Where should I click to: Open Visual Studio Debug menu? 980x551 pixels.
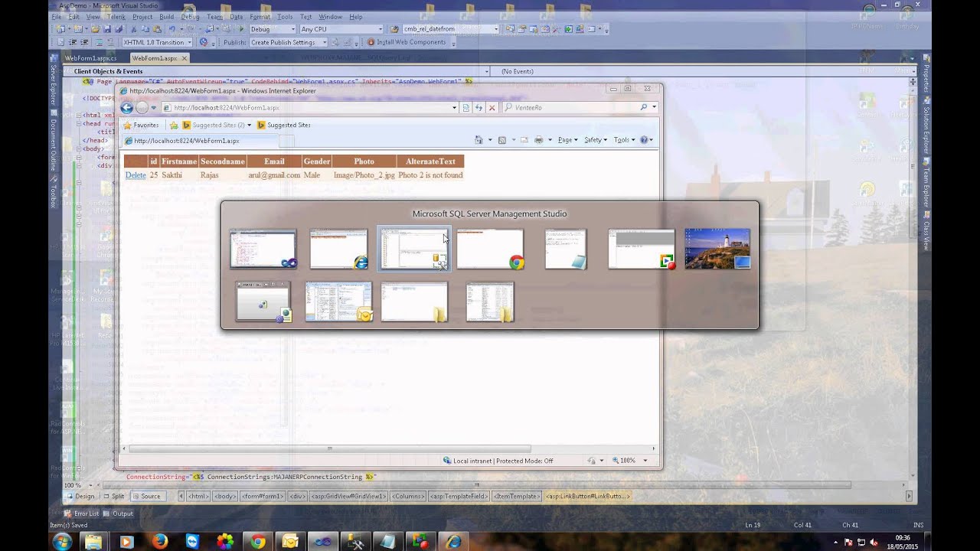pyautogui.click(x=190, y=17)
